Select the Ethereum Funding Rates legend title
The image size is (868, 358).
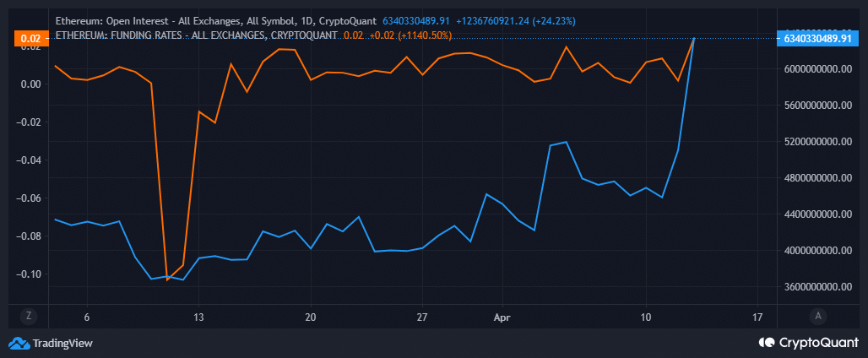click(x=196, y=35)
